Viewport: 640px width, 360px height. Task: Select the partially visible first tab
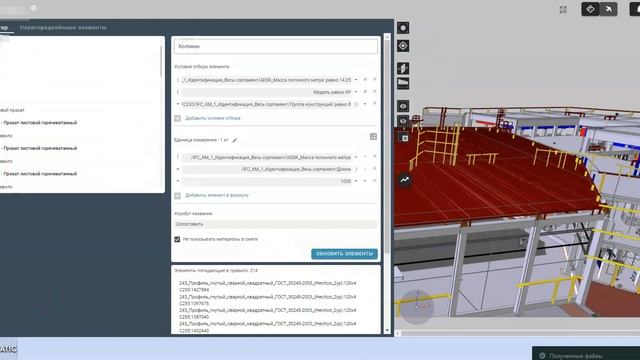pyautogui.click(x=4, y=28)
